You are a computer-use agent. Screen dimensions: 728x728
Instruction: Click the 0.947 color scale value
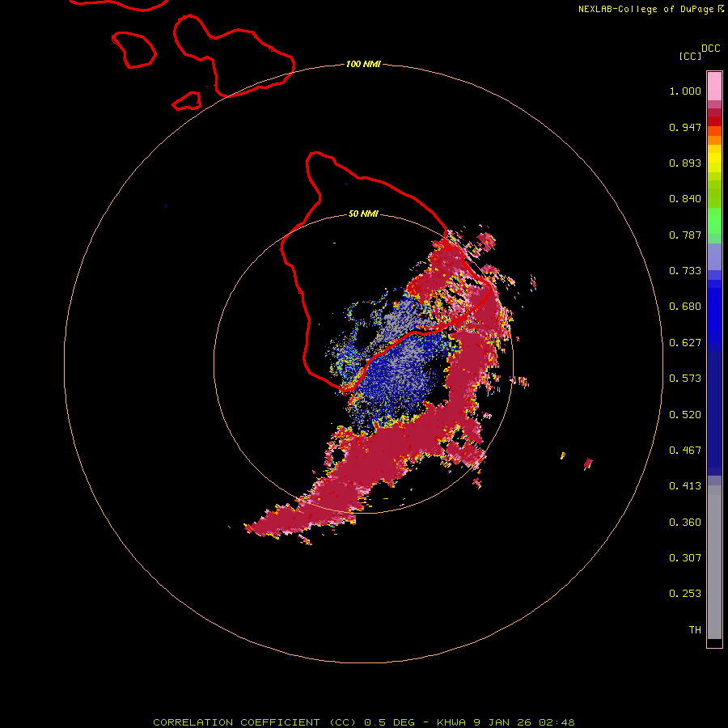(685, 127)
